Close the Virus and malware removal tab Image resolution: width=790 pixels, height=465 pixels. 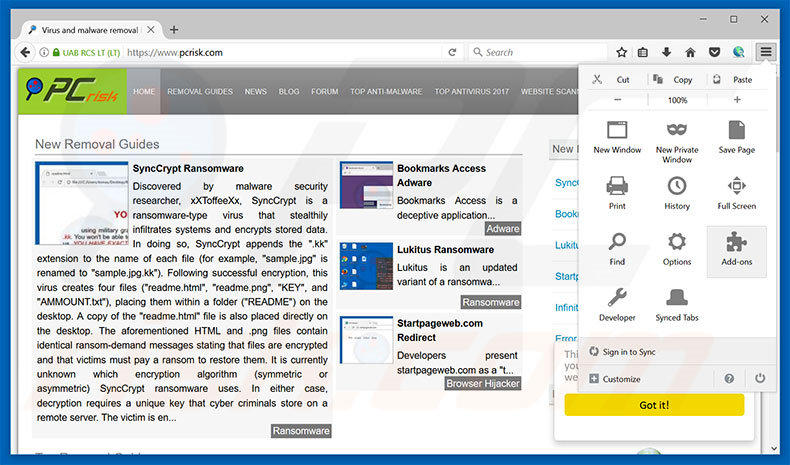151,30
